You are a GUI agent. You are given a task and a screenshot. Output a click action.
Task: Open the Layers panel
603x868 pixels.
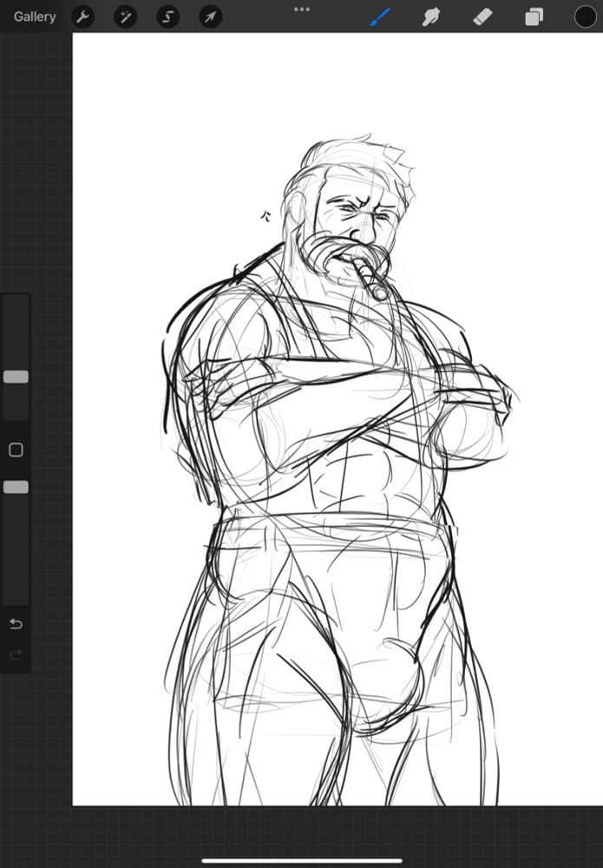[x=534, y=17]
